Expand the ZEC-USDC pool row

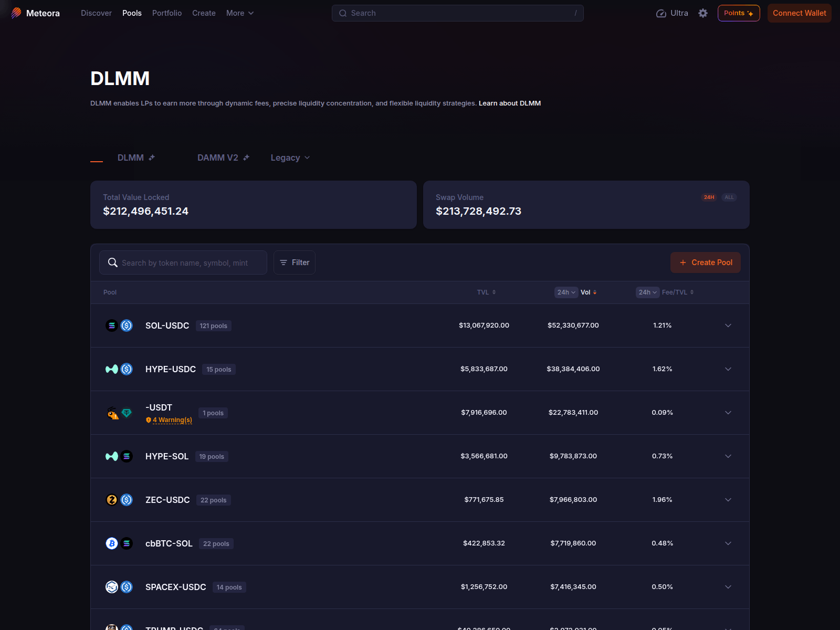728,500
